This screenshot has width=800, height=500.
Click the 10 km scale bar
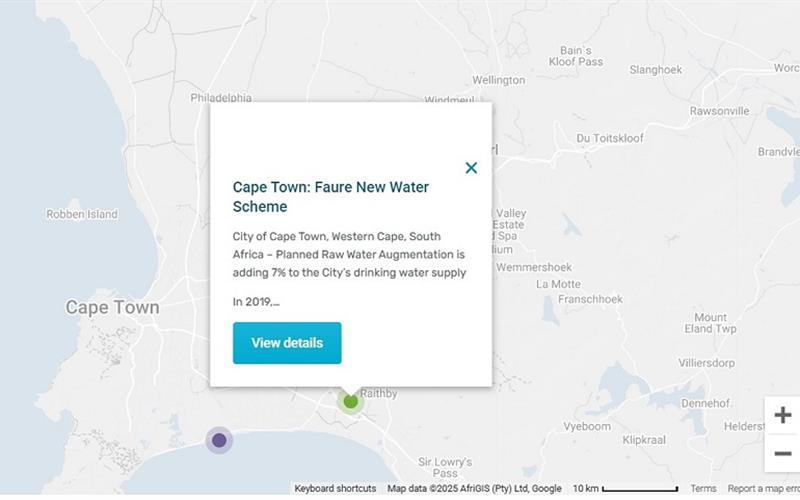(626, 488)
